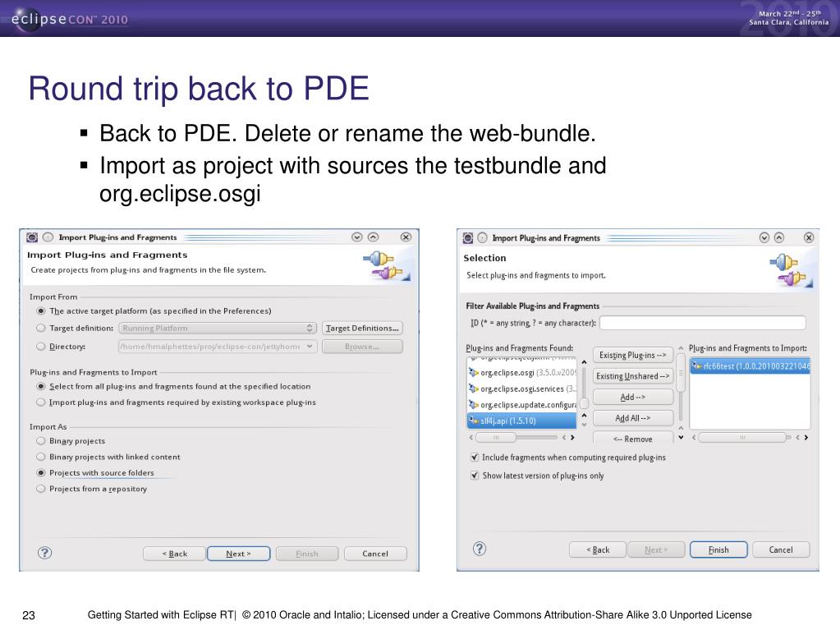Select rfc66test in plug-ins to import list

coord(750,366)
